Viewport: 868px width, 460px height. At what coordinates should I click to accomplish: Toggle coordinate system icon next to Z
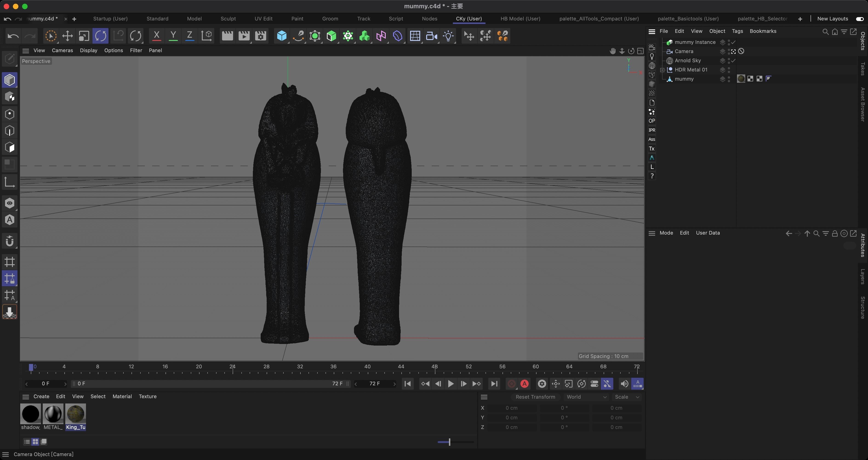[207, 36]
